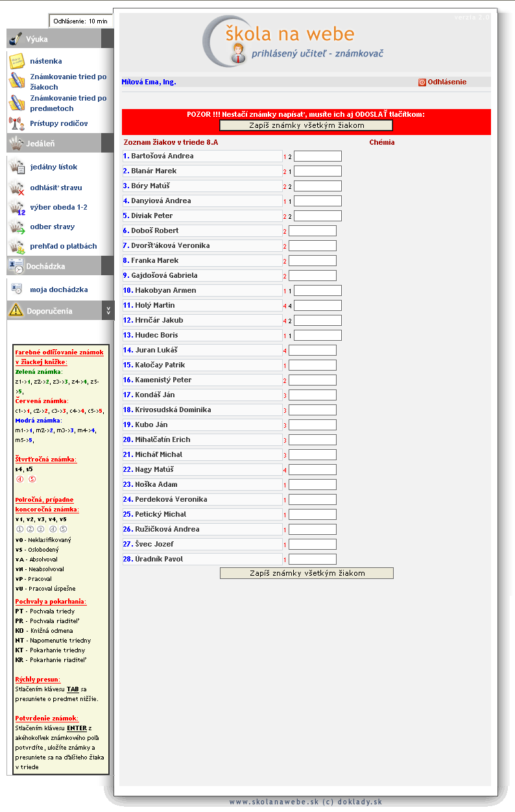Click the odhlásiť stravu icon

pyautogui.click(x=17, y=188)
